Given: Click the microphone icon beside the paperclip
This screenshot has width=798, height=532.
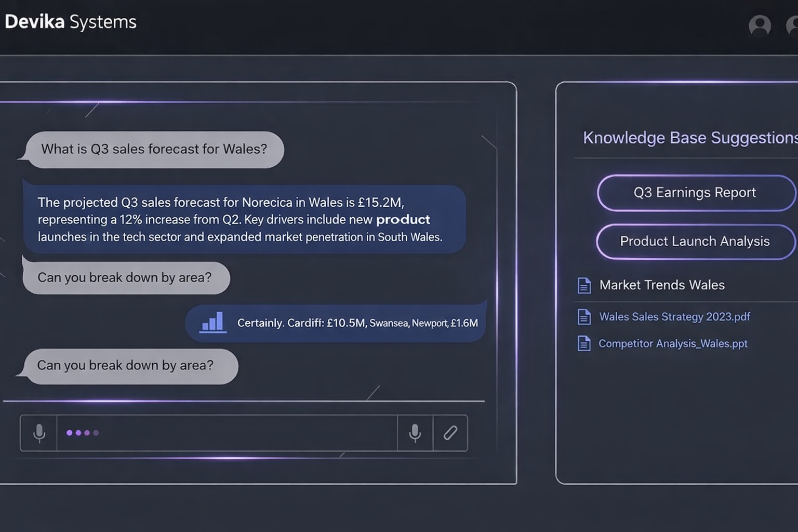Looking at the screenshot, I should click(x=415, y=433).
